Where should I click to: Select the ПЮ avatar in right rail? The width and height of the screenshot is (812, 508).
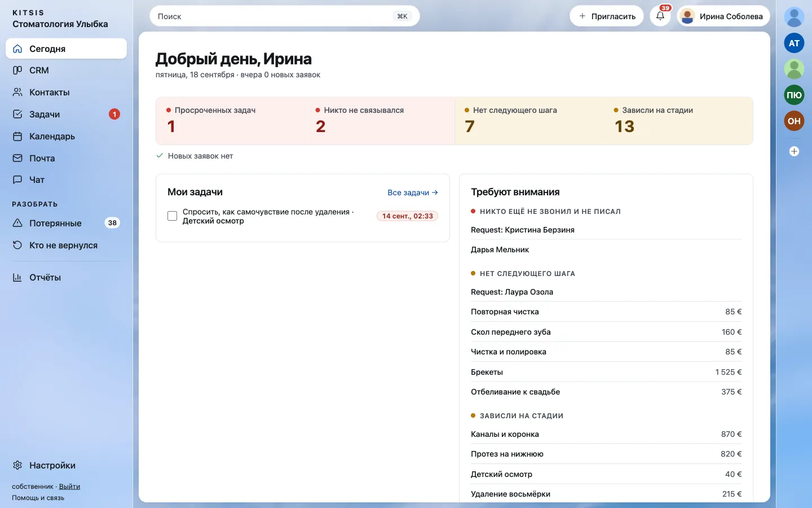click(x=794, y=95)
